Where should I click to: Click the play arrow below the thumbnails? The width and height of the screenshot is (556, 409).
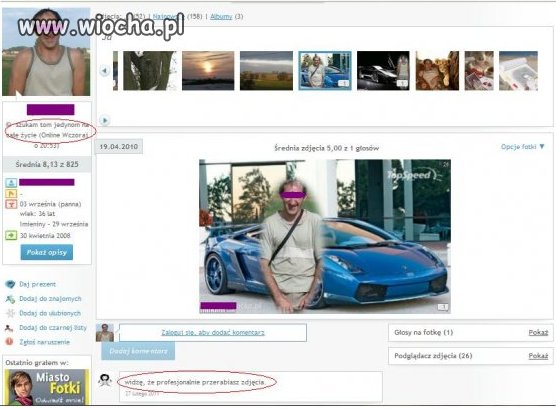click(x=105, y=120)
